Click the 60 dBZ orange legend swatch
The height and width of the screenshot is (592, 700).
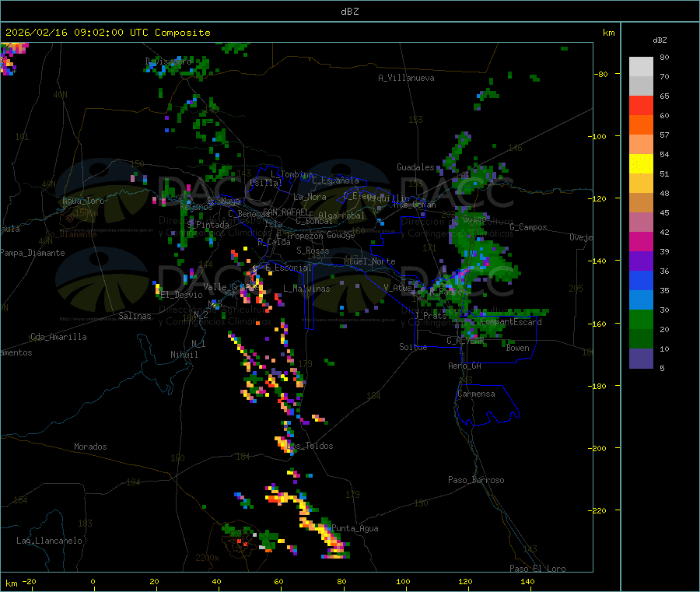tap(641, 125)
